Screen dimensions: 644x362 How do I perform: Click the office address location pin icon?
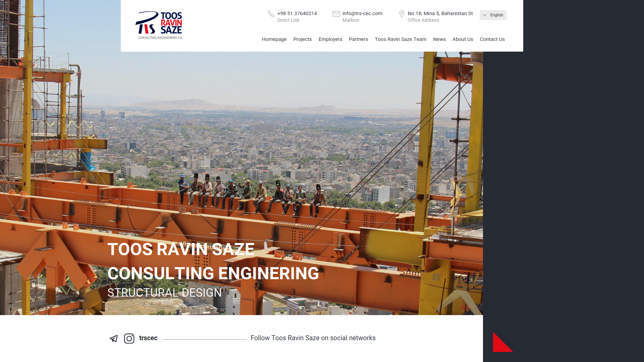point(401,14)
